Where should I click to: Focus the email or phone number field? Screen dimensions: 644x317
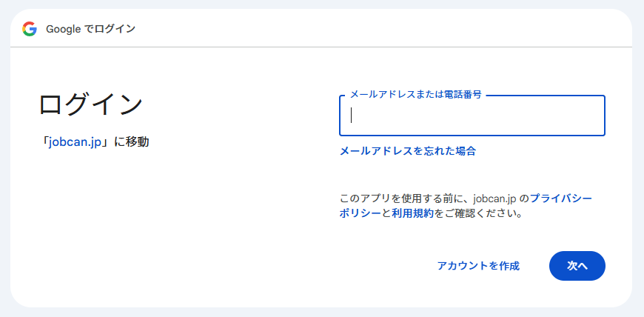474,116
